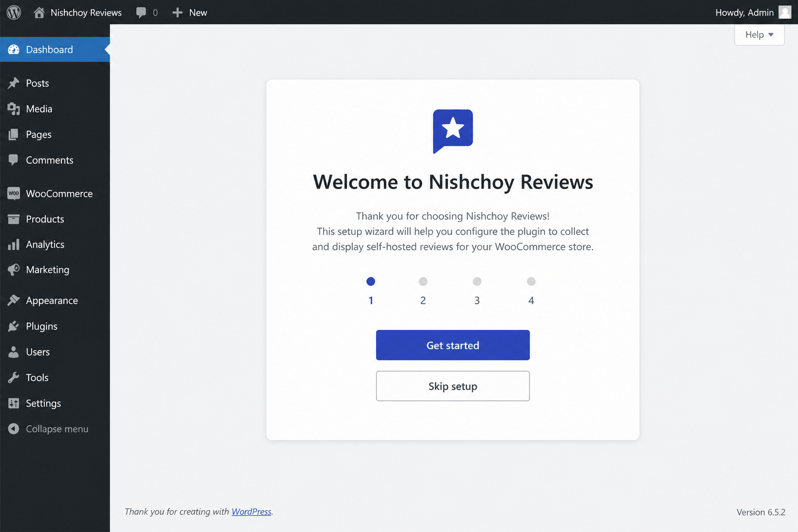This screenshot has width=798, height=532.
Task: Click the Analytics bar chart icon
Action: pyautogui.click(x=14, y=245)
